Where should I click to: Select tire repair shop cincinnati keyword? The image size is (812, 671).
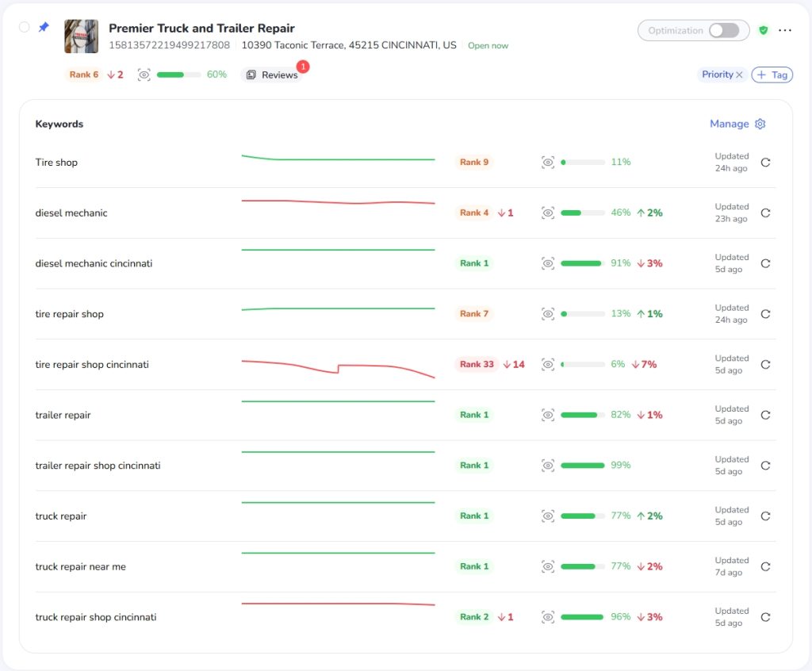[92, 364]
